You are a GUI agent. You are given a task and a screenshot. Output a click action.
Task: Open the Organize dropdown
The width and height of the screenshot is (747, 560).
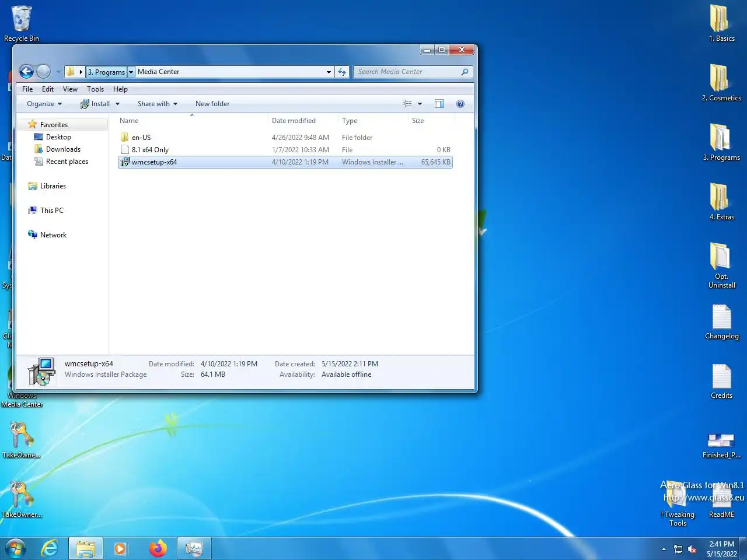pyautogui.click(x=44, y=104)
